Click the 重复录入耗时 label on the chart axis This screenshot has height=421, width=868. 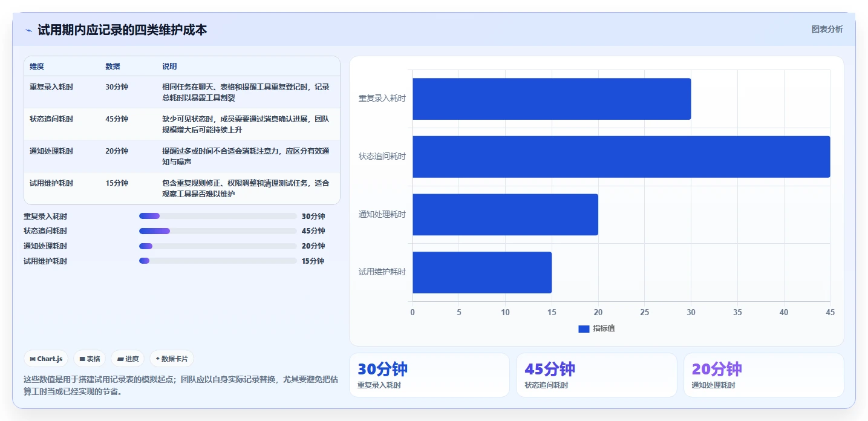coord(382,98)
